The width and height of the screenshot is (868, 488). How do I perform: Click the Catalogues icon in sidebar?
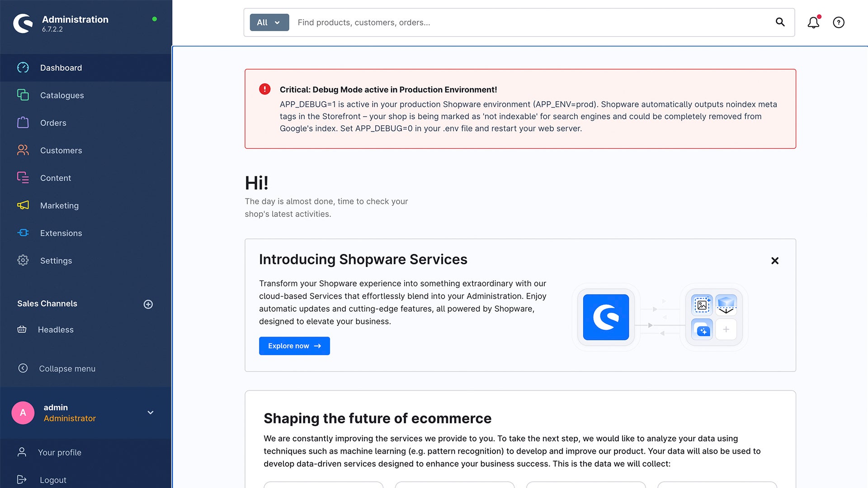click(23, 95)
